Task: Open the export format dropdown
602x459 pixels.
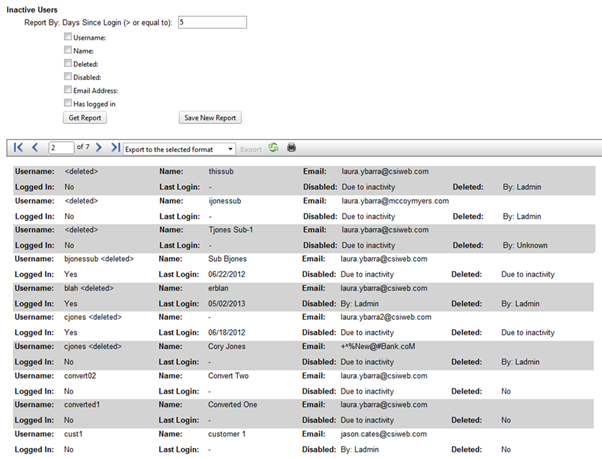Action: (179, 148)
